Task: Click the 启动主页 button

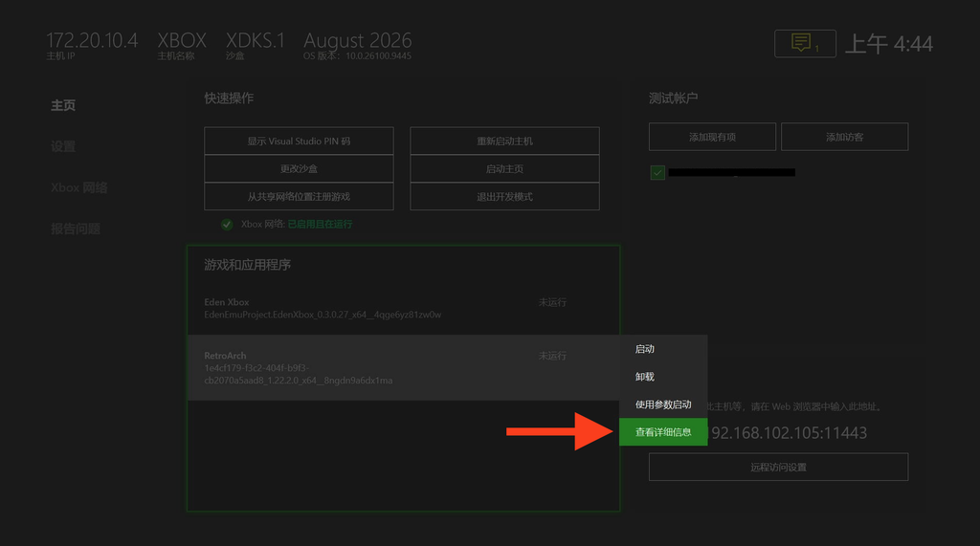Action: pos(504,168)
